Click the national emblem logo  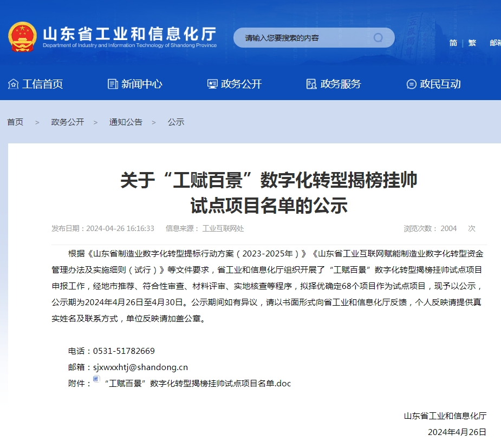[x=22, y=37]
